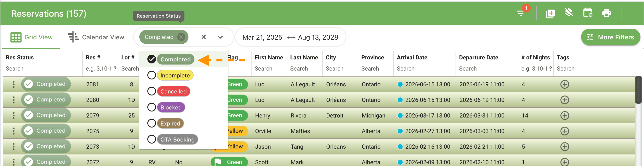Print the reservations list

pos(606,13)
